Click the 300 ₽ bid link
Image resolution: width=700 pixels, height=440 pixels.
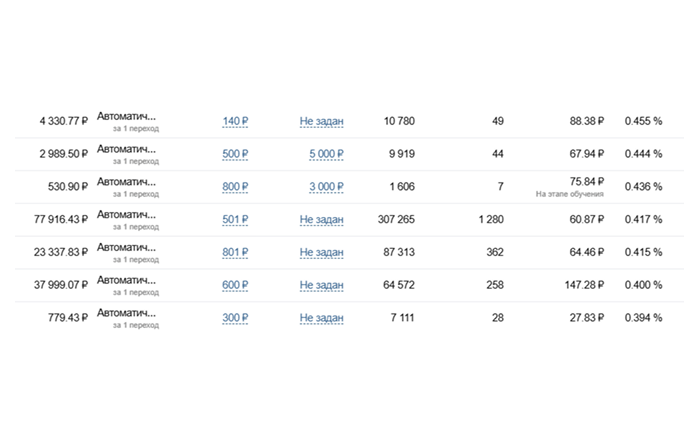coord(234,318)
